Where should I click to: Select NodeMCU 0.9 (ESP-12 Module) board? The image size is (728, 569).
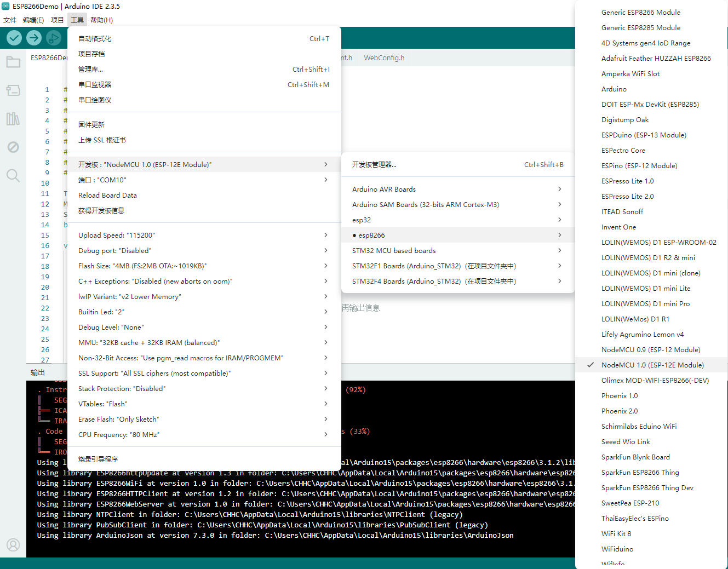click(651, 349)
